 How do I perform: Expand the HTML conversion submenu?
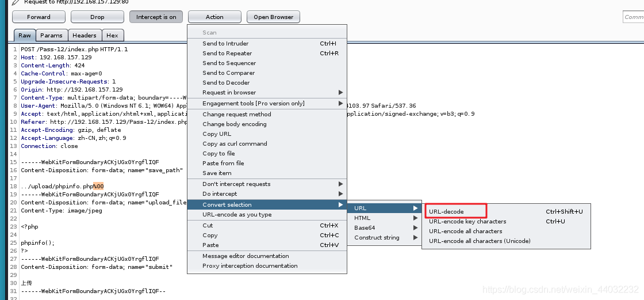tap(385, 218)
